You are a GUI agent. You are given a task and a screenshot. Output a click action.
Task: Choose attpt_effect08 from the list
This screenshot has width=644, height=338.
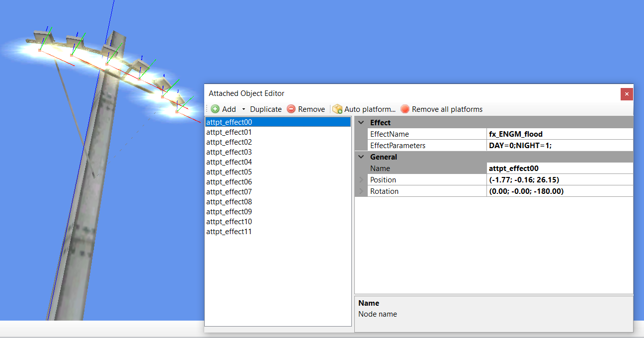click(x=229, y=202)
